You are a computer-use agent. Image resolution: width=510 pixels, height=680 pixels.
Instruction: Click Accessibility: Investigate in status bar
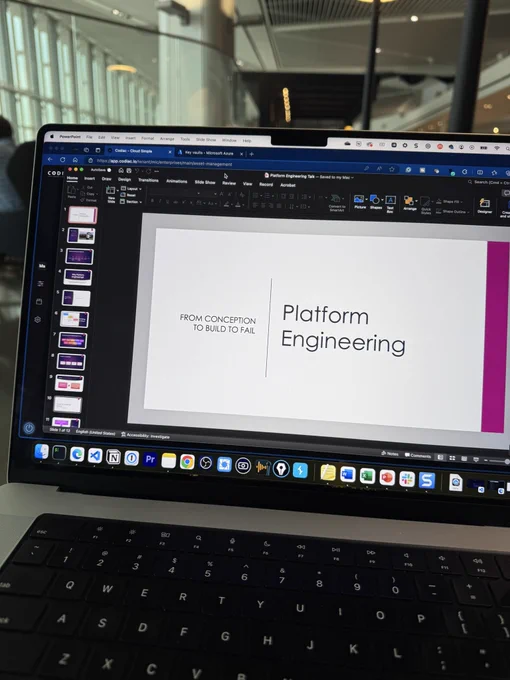click(146, 435)
